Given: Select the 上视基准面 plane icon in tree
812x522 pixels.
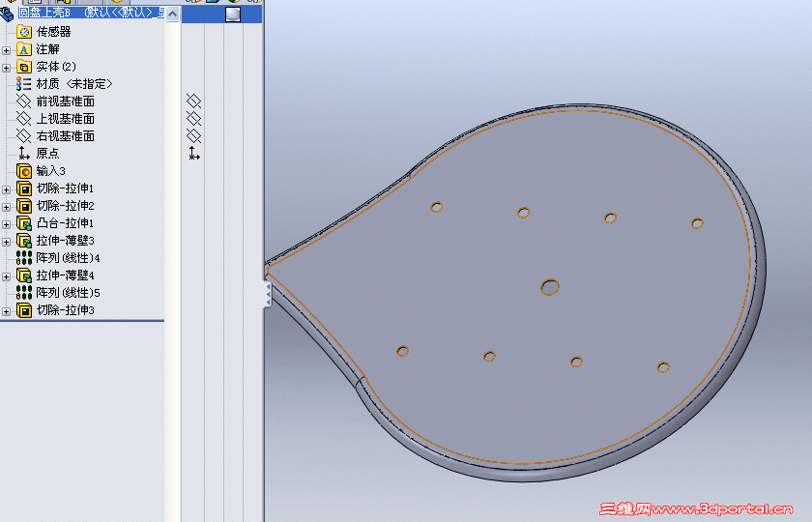Looking at the screenshot, I should tap(24, 119).
